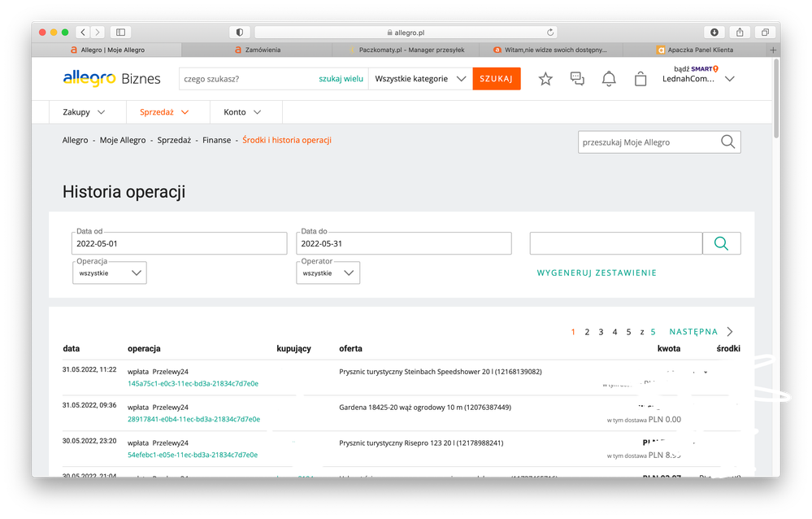
Task: Click breadcrumb link Finanse
Action: (216, 140)
